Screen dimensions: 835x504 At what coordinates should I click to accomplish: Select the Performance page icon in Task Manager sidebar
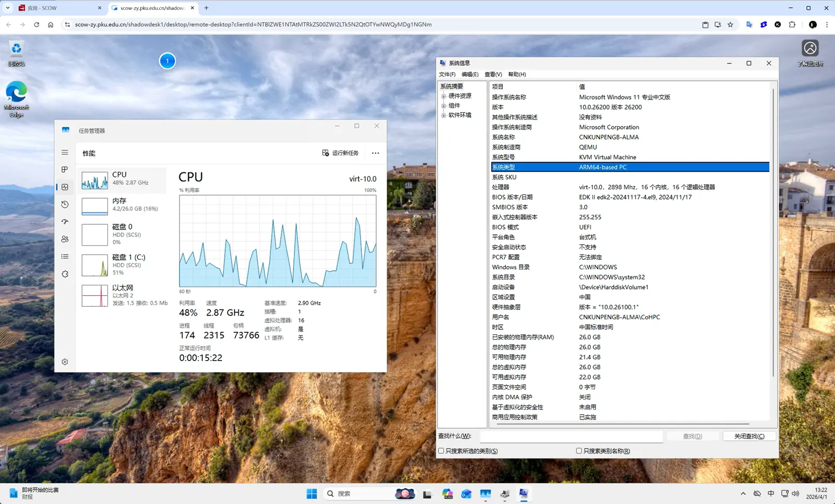[65, 187]
